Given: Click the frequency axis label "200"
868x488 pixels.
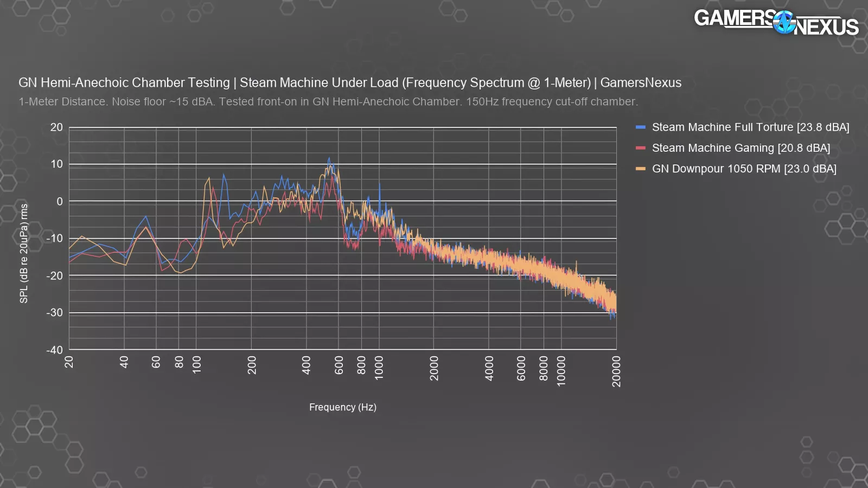Looking at the screenshot, I should 252,364.
